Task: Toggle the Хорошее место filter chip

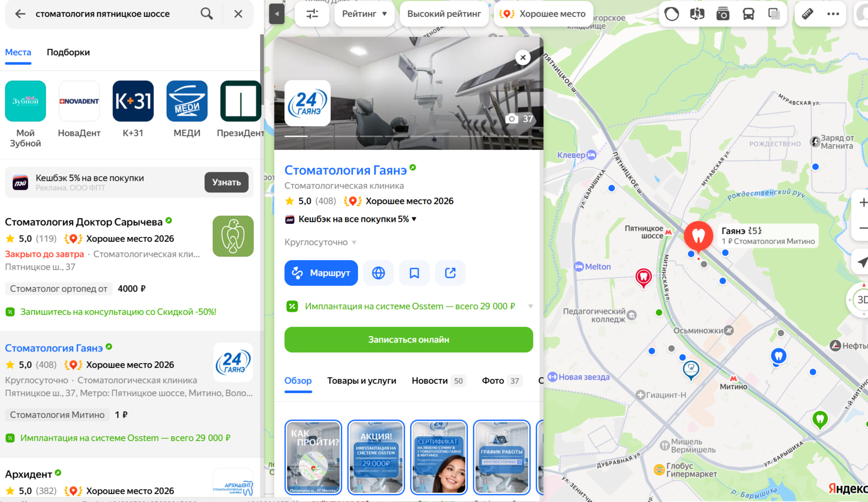Action: (x=543, y=14)
